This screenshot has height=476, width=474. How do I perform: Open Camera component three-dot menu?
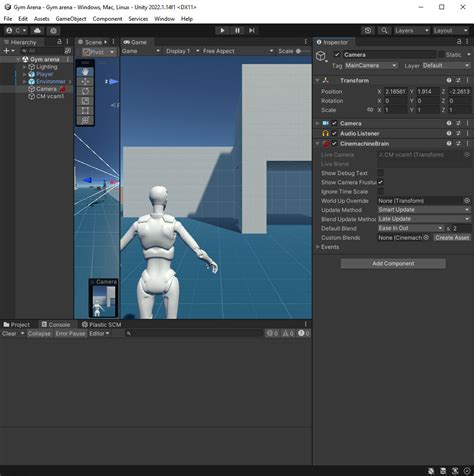click(468, 123)
